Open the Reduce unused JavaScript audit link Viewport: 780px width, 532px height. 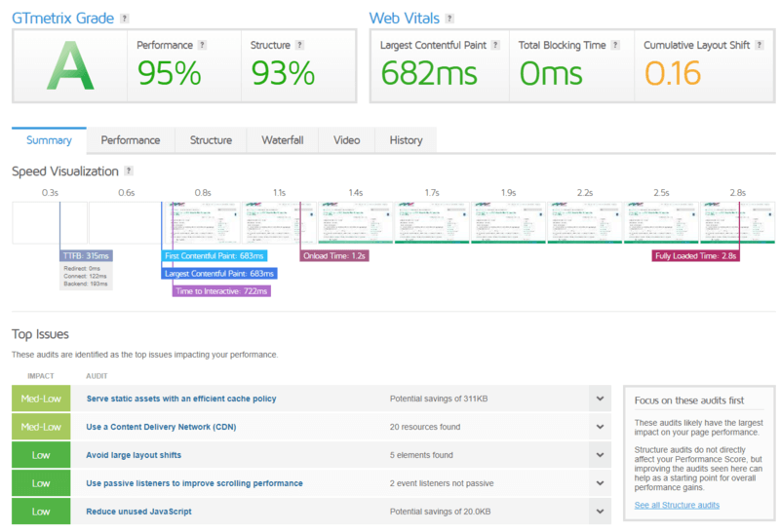click(139, 512)
